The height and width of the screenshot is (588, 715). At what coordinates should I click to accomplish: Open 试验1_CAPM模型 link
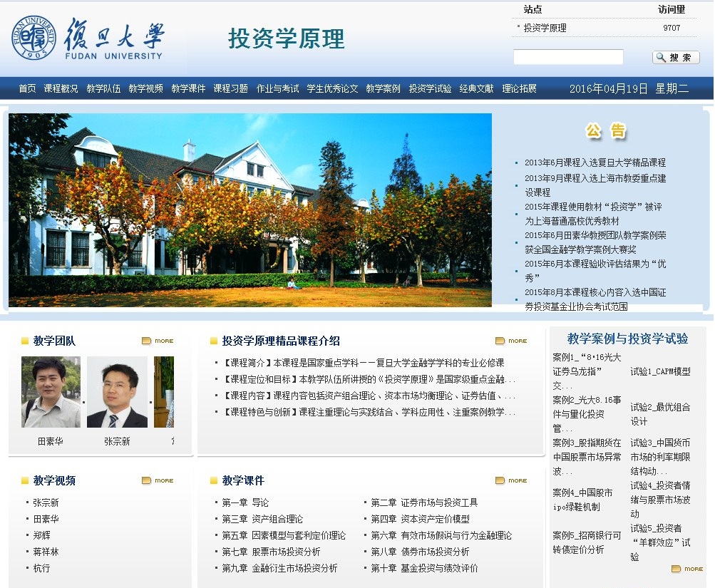click(x=660, y=371)
